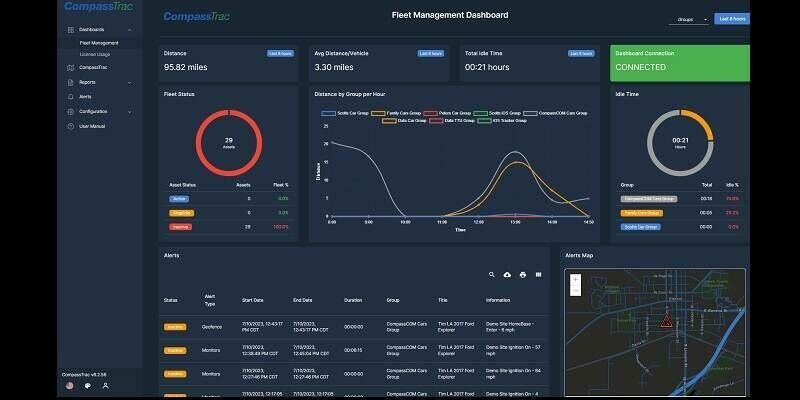
Task: Expand the Configuration sidebar section
Action: tap(99, 112)
